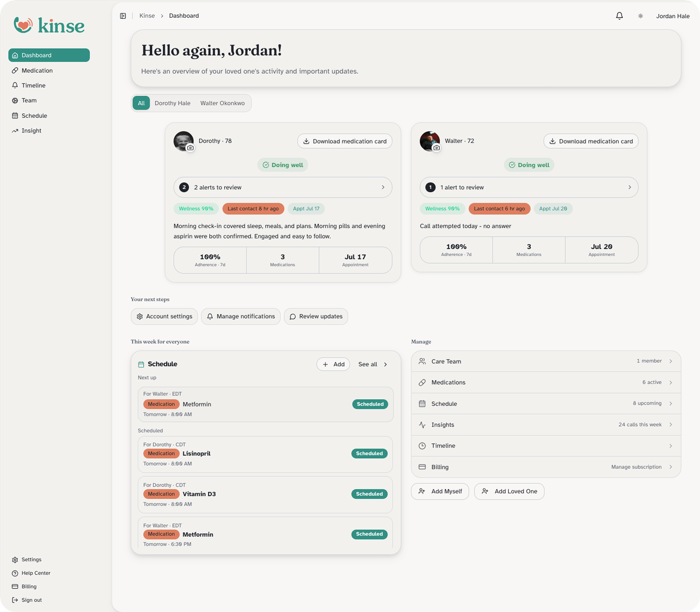Expand Care Team manage row chevron
700x612 pixels.
(670, 361)
